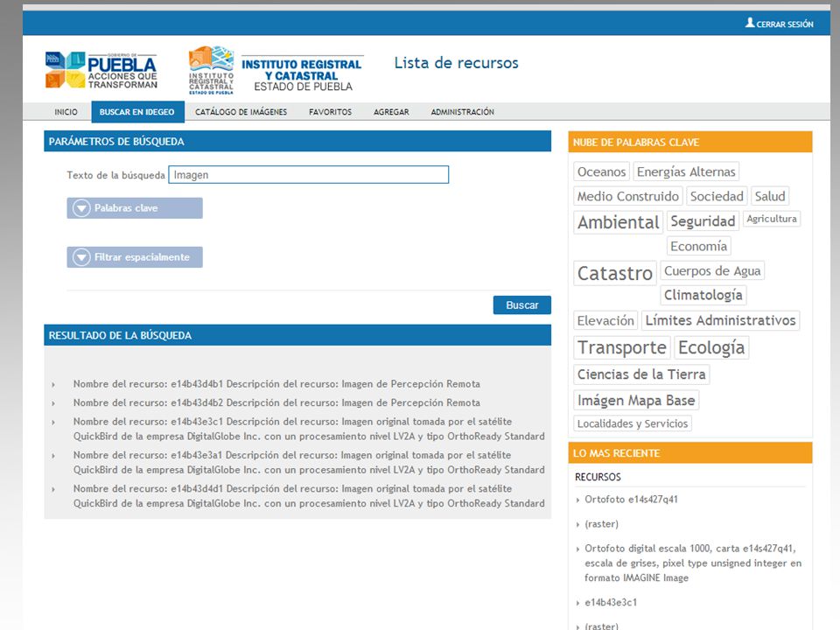Go to the Inicio tab

pos(66,112)
